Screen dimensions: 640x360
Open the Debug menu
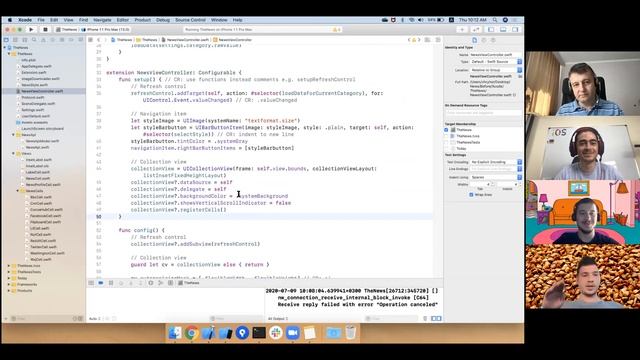(162, 20)
